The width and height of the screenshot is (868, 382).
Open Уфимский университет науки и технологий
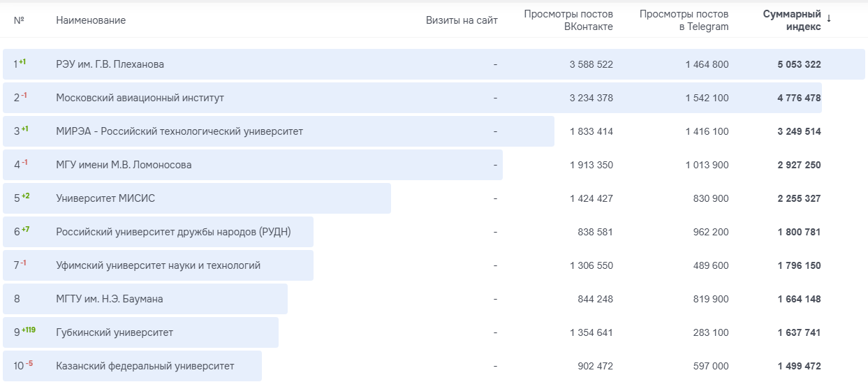pyautogui.click(x=158, y=265)
